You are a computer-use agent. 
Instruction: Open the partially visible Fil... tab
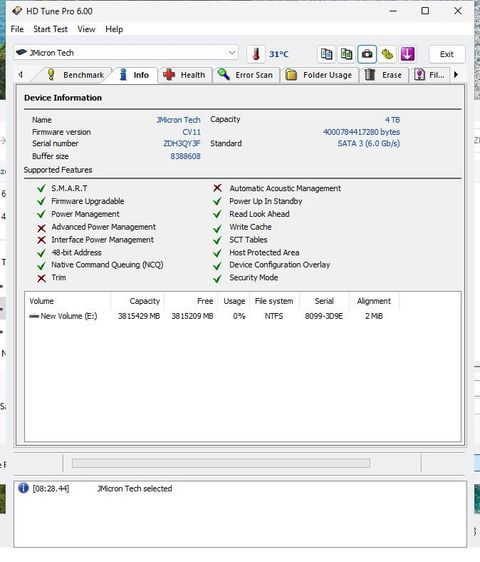click(429, 75)
